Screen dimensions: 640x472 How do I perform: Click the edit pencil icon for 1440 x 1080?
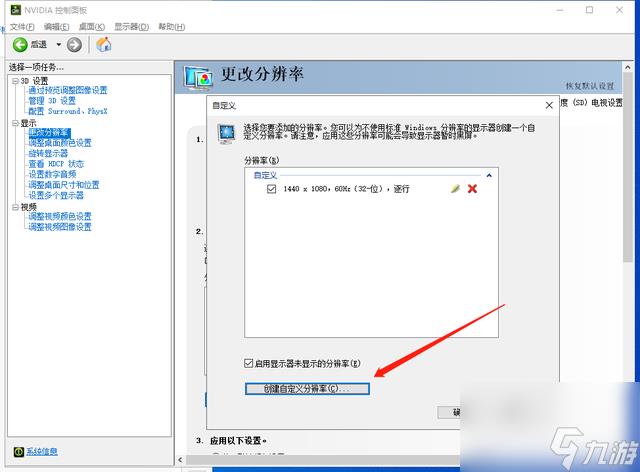pyautogui.click(x=455, y=188)
